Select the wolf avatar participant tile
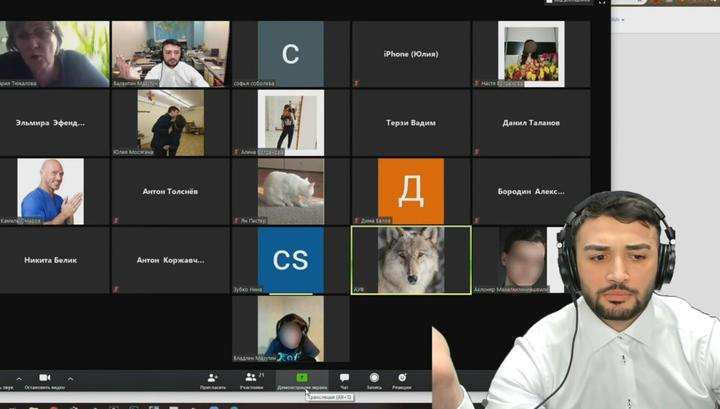 (x=410, y=260)
